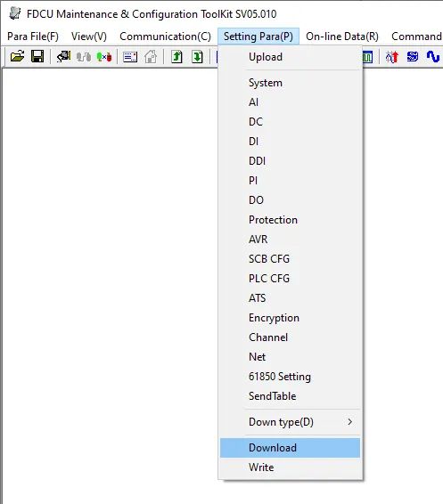
Task: Select the PI menu entry
Action: [x=291, y=181]
